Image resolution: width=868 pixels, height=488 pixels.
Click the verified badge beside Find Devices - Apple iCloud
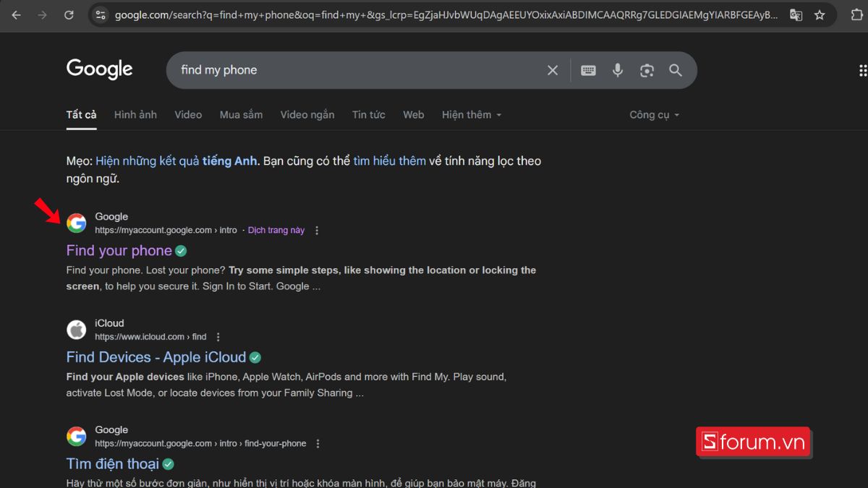[x=255, y=357]
